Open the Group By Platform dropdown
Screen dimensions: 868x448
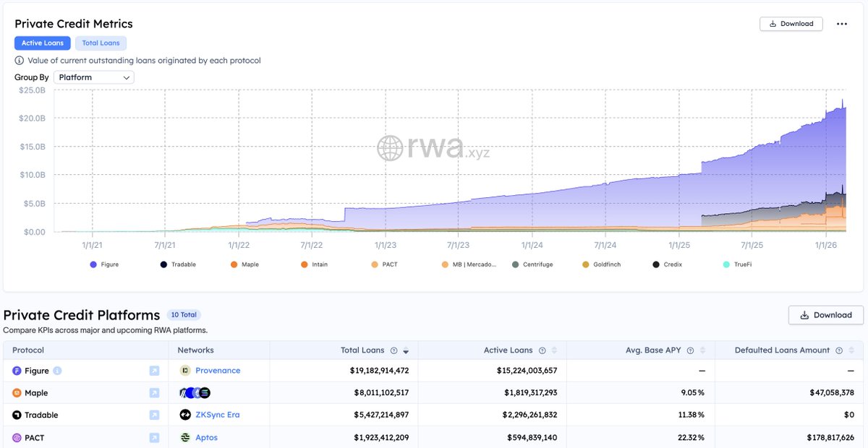pos(94,77)
